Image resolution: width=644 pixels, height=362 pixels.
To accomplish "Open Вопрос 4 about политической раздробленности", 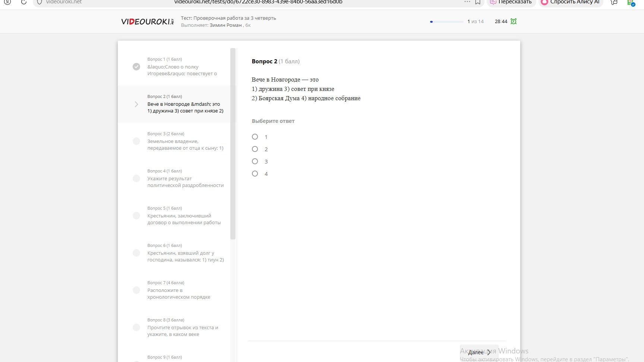I will [174, 178].
